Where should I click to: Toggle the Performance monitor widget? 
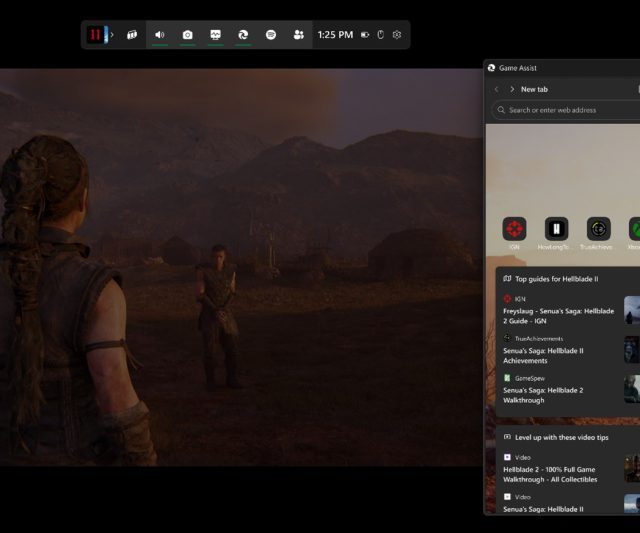tap(215, 35)
